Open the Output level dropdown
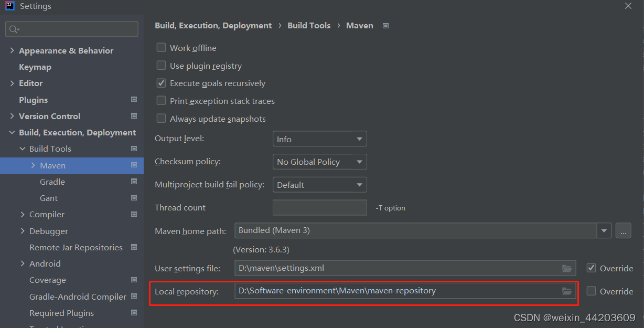 point(319,139)
